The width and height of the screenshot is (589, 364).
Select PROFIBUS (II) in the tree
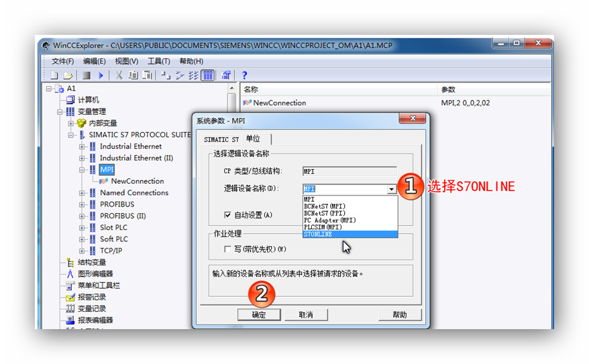coord(123,216)
